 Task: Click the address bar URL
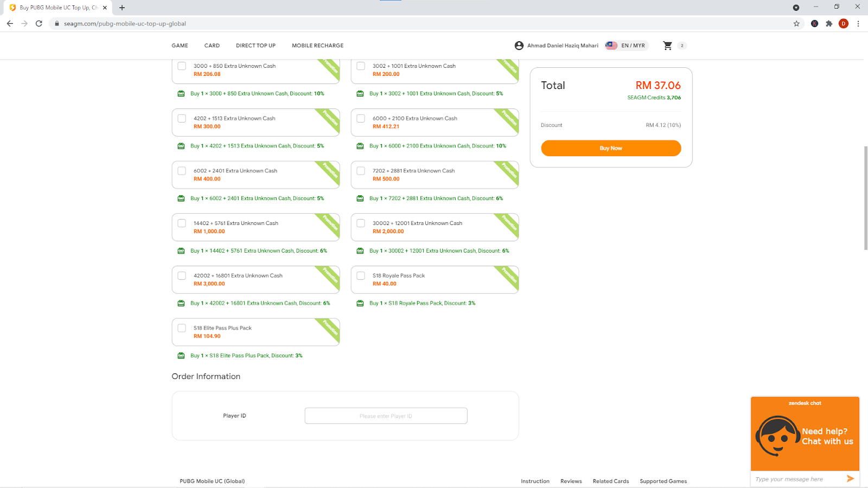(x=125, y=23)
